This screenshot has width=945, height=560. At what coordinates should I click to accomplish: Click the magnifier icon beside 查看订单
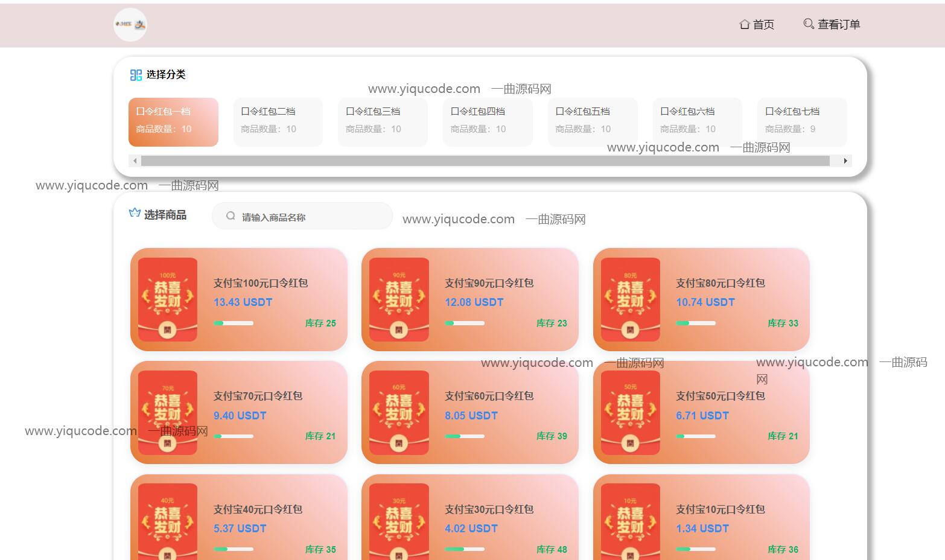click(x=809, y=24)
